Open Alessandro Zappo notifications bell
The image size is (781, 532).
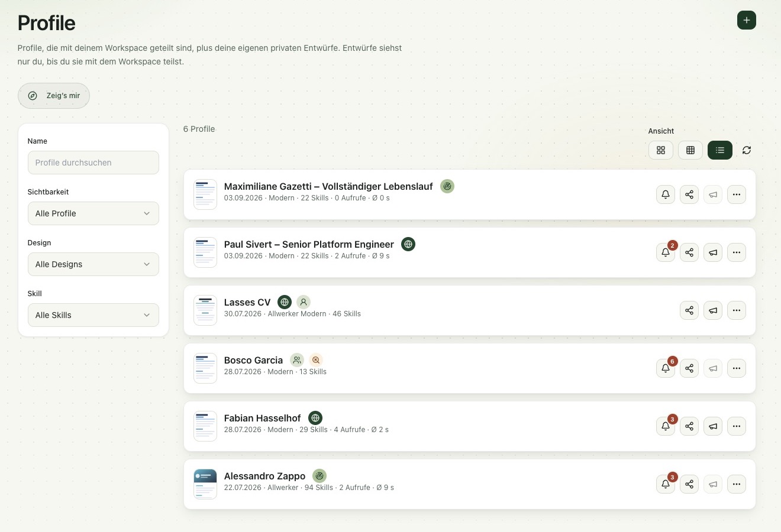666,484
